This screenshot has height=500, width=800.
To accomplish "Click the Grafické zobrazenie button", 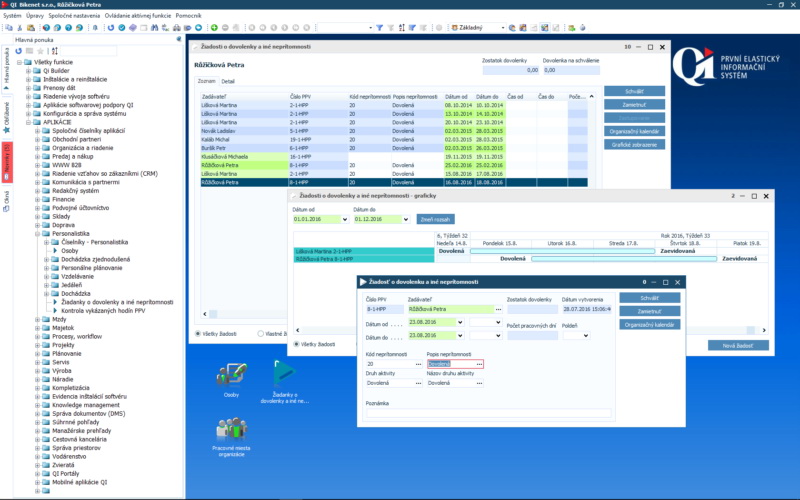I will (633, 144).
